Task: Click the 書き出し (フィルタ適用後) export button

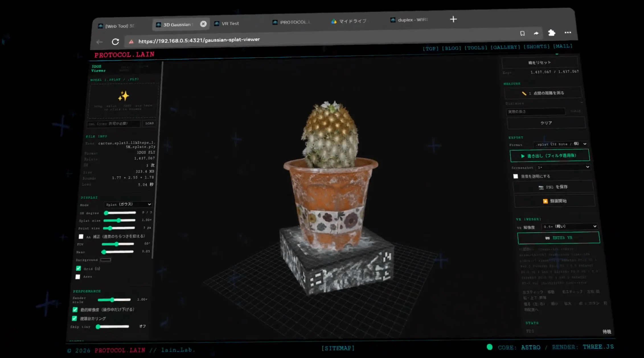Action: (549, 156)
